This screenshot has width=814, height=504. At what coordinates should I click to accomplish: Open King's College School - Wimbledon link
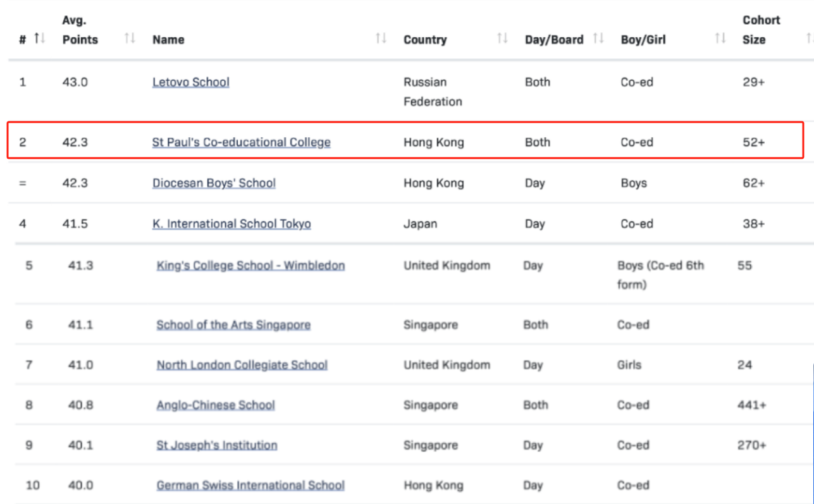coord(250,266)
